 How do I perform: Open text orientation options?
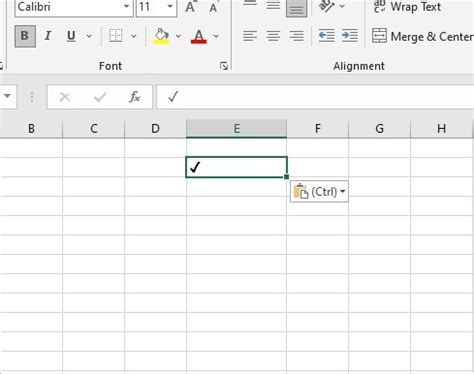click(332, 6)
